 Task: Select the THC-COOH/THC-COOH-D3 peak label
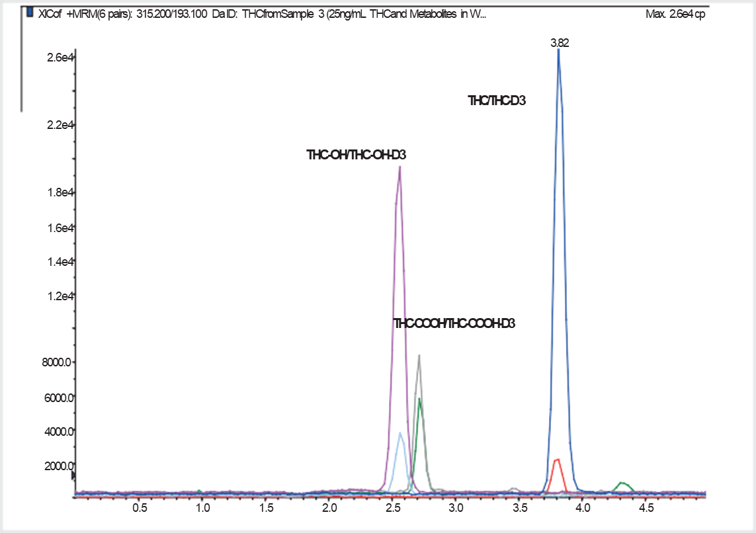point(454,323)
